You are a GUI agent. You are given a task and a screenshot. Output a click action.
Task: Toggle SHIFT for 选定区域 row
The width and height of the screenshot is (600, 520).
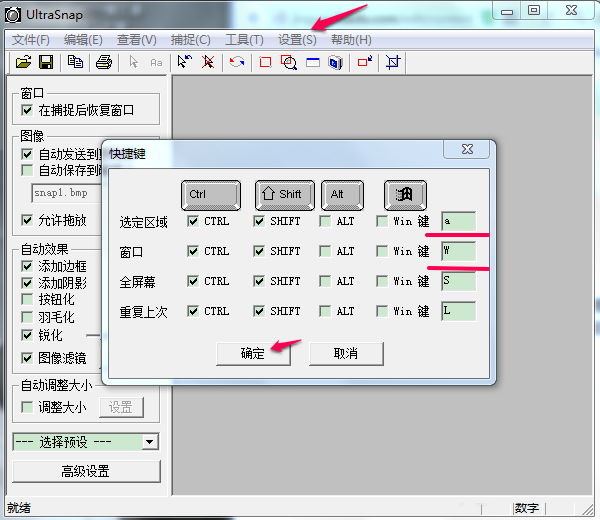point(259,221)
